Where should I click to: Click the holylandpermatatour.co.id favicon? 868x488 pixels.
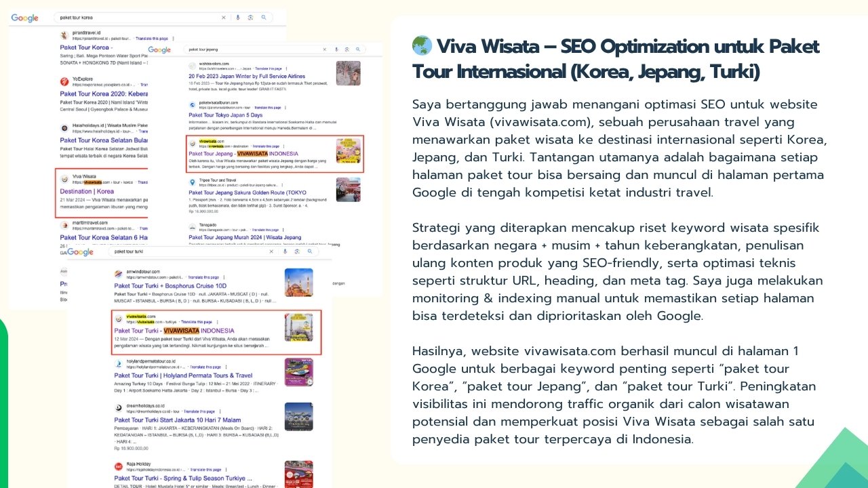119,365
